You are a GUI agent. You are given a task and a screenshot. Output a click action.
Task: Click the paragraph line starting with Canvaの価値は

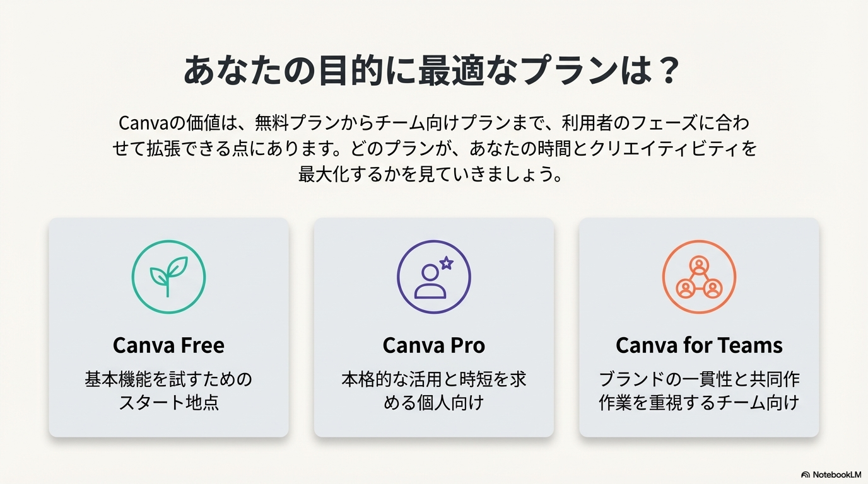click(433, 123)
